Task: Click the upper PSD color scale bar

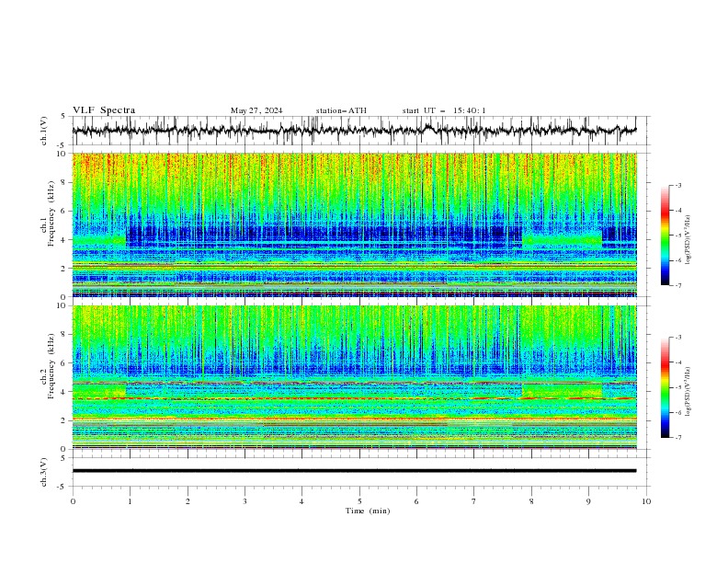Action: tap(665, 236)
